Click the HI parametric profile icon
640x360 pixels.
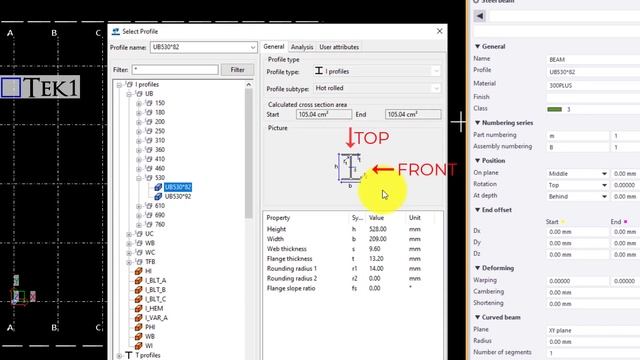point(138,271)
